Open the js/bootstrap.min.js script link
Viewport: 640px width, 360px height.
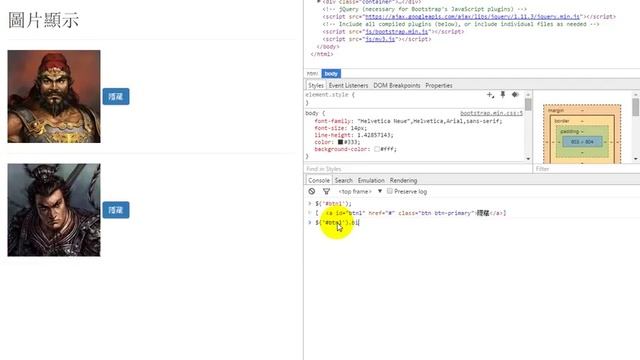[397, 31]
